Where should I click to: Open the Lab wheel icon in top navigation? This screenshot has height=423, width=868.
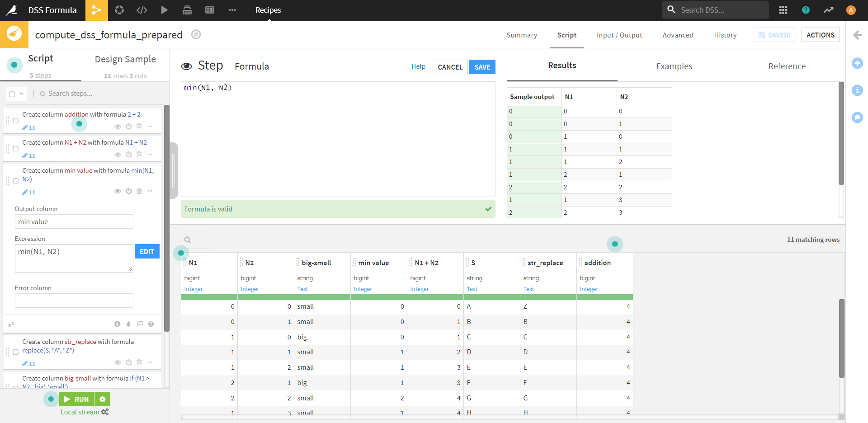pyautogui.click(x=119, y=10)
